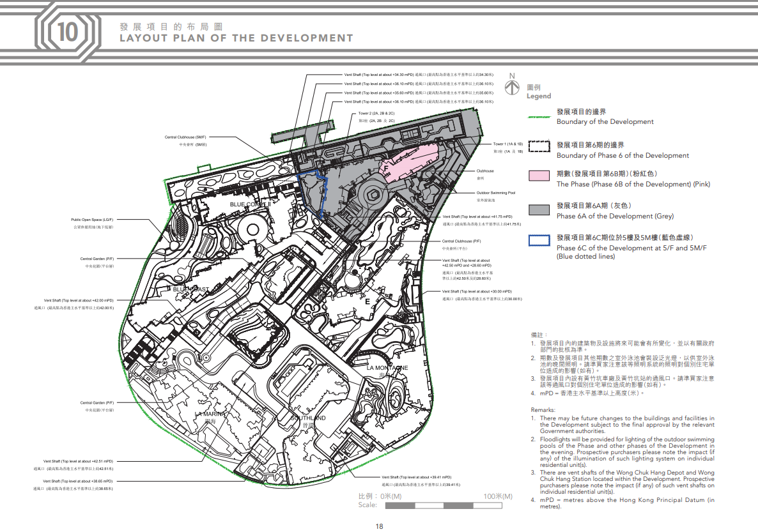The height and width of the screenshot is (532, 758).
Task: Select the Tower 1 (1A & 1B) label
Action: coord(508,144)
